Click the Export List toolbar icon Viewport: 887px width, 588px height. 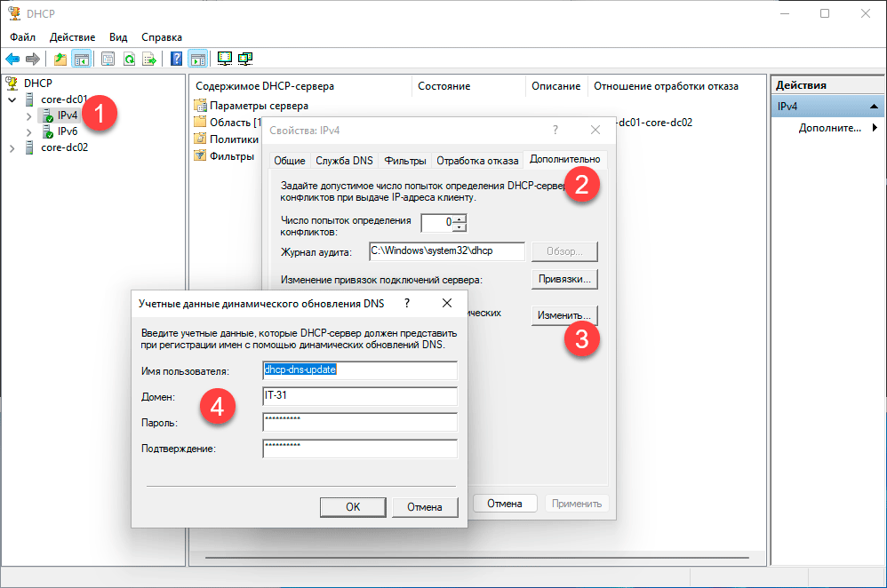[x=150, y=60]
